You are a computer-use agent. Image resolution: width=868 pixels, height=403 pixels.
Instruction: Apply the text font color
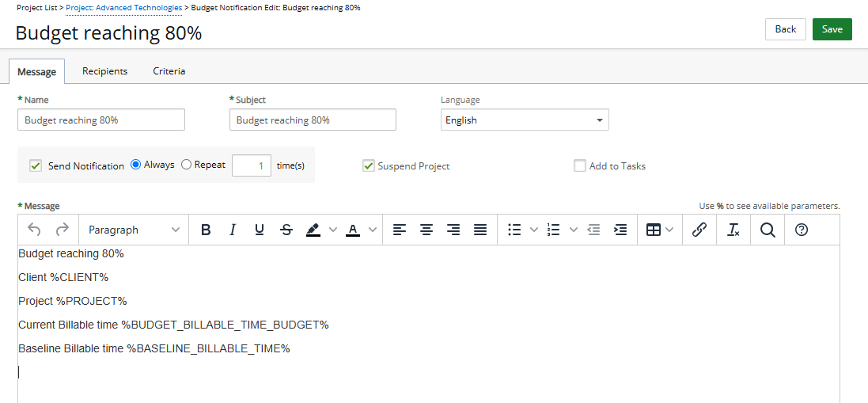click(353, 230)
